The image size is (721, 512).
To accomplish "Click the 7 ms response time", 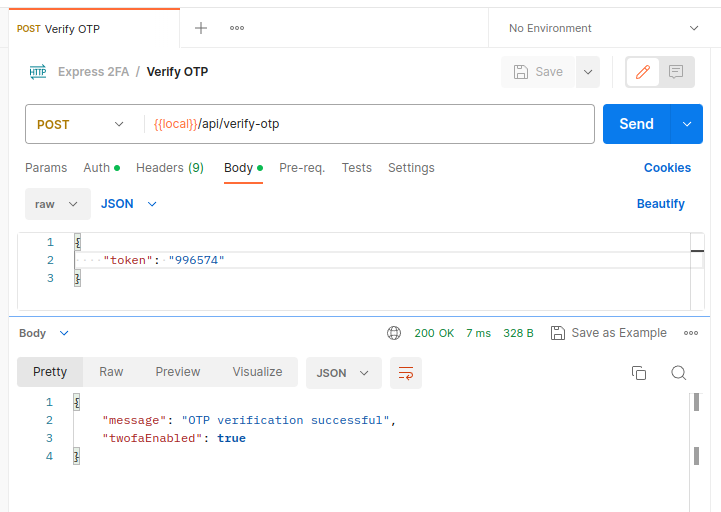I will [478, 333].
